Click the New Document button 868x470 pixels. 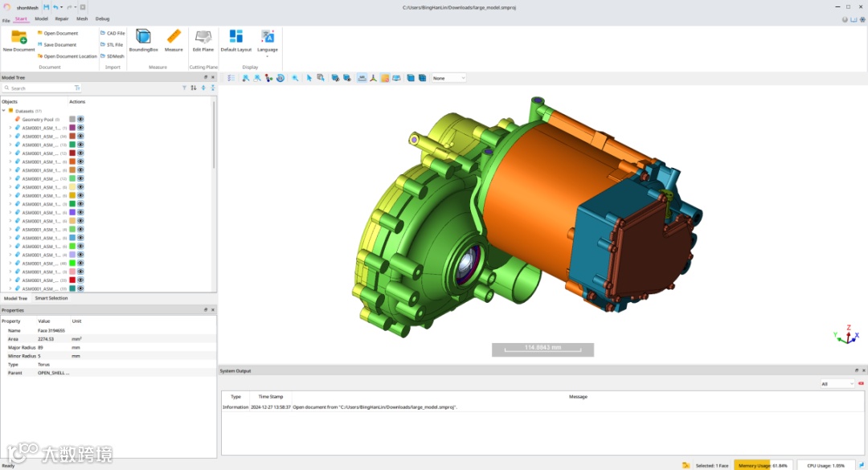coord(18,41)
